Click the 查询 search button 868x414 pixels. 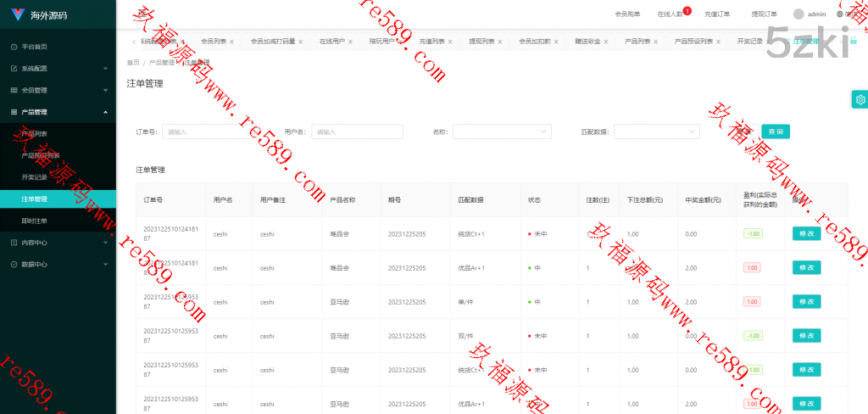pos(775,131)
